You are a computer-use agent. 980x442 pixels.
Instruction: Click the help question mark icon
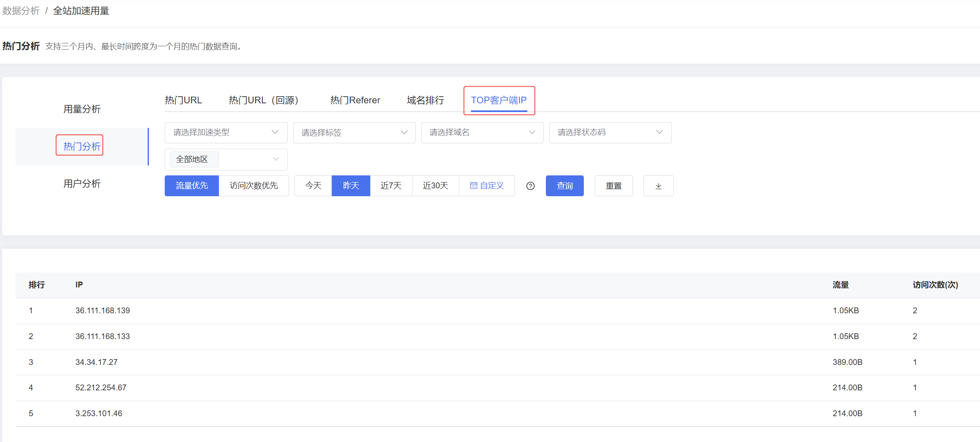pos(530,186)
